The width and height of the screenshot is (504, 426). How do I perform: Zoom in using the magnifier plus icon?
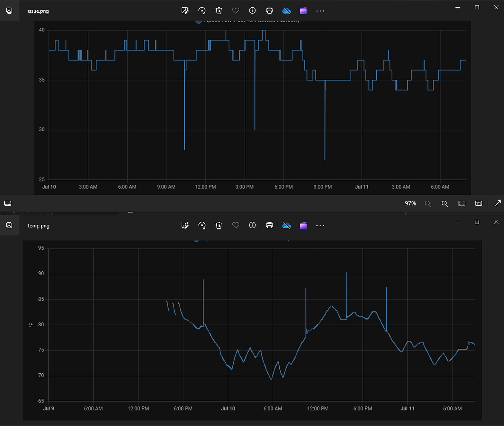445,203
